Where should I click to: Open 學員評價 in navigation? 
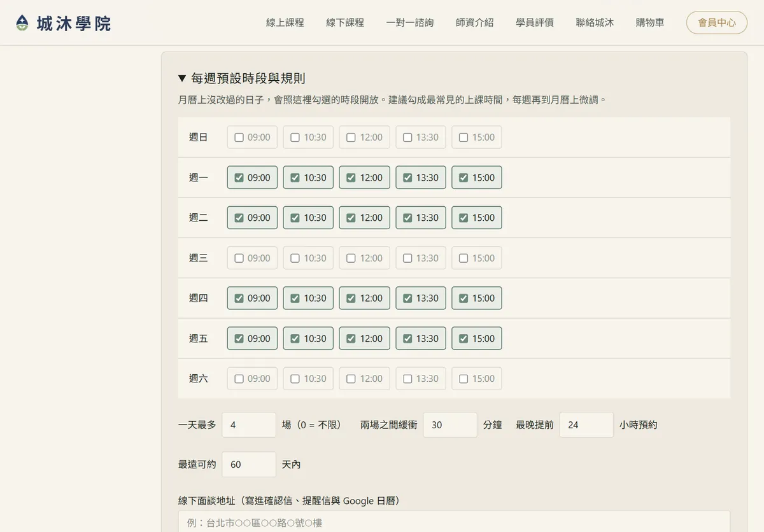pyautogui.click(x=535, y=22)
